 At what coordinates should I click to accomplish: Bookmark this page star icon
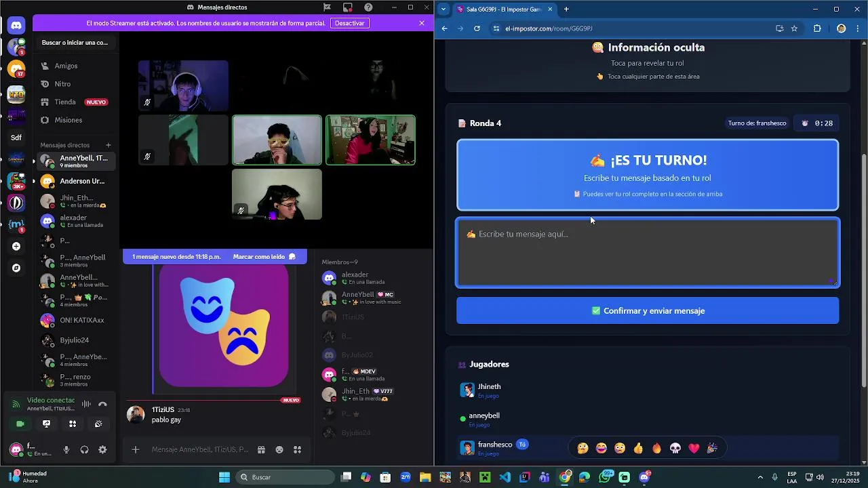point(794,28)
